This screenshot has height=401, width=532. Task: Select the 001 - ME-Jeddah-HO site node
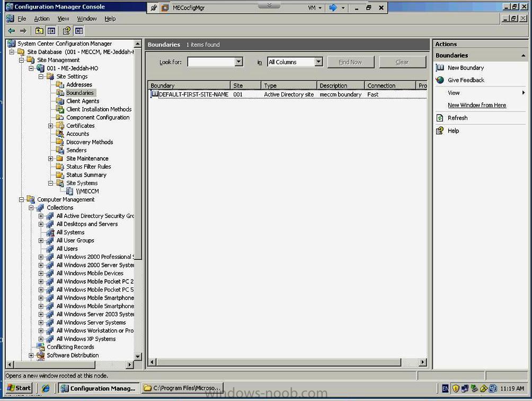(x=72, y=68)
